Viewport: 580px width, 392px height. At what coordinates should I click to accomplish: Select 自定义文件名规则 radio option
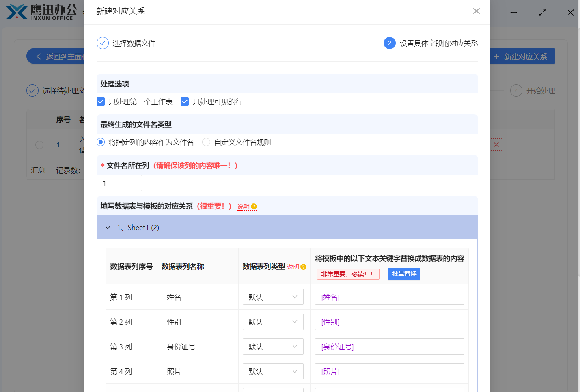pyautogui.click(x=206, y=142)
